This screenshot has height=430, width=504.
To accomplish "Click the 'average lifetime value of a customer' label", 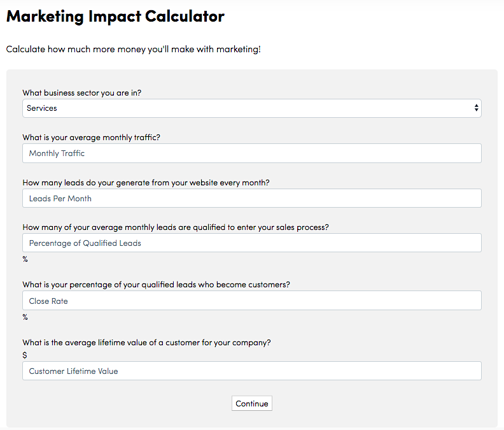I will pyautogui.click(x=146, y=342).
